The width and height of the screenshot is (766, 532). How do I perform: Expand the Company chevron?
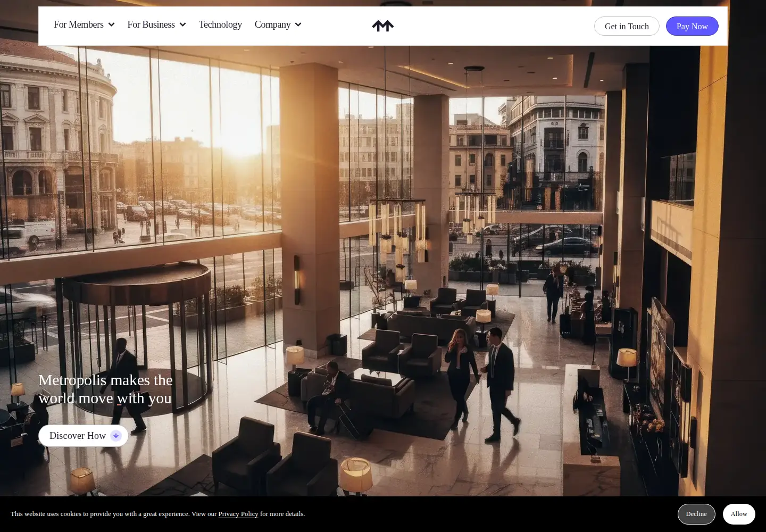coord(298,24)
